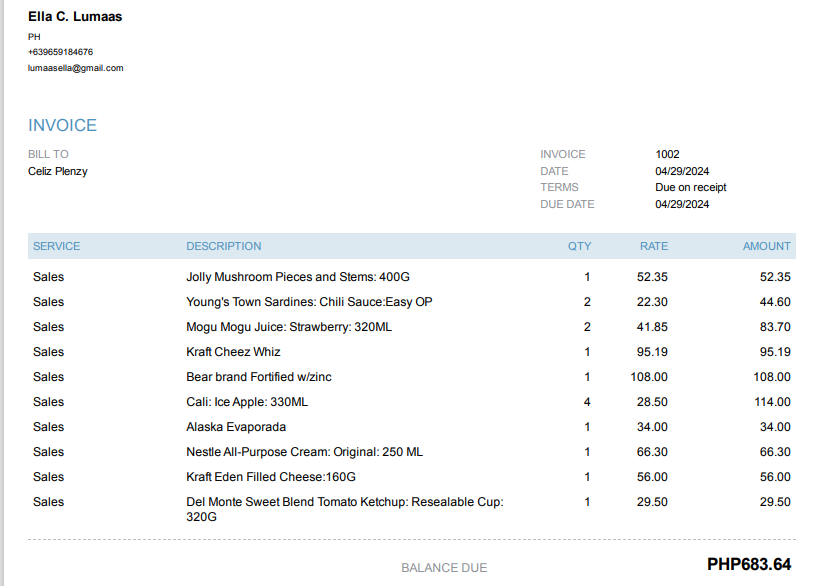Click the blue INVOICE heading
This screenshot has width=818, height=586.
(63, 125)
